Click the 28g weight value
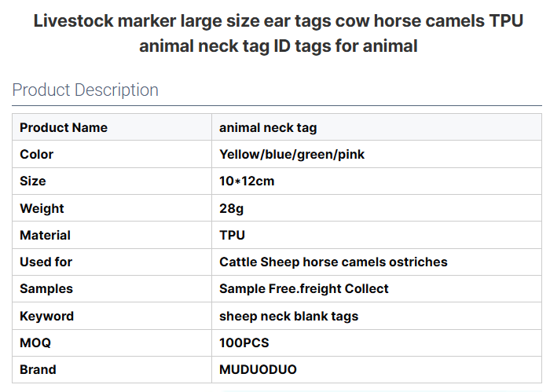This screenshot has width=550, height=392. 230,208
